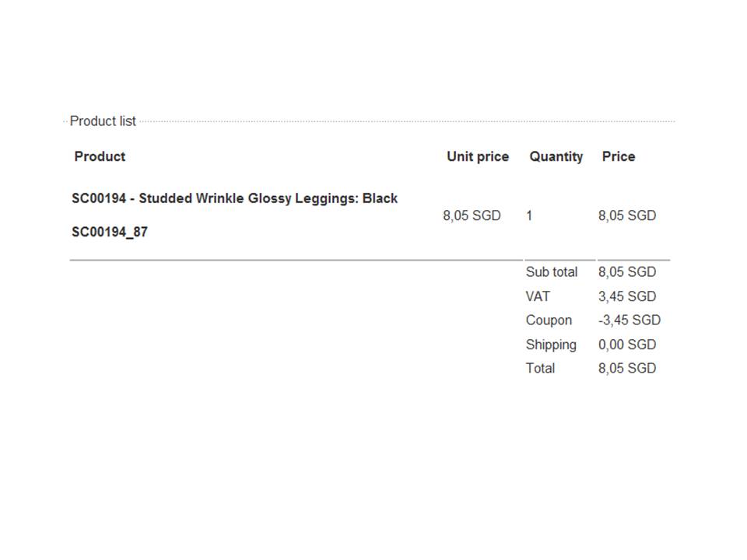
Task: Click the Price column header
Action: pyautogui.click(x=618, y=156)
